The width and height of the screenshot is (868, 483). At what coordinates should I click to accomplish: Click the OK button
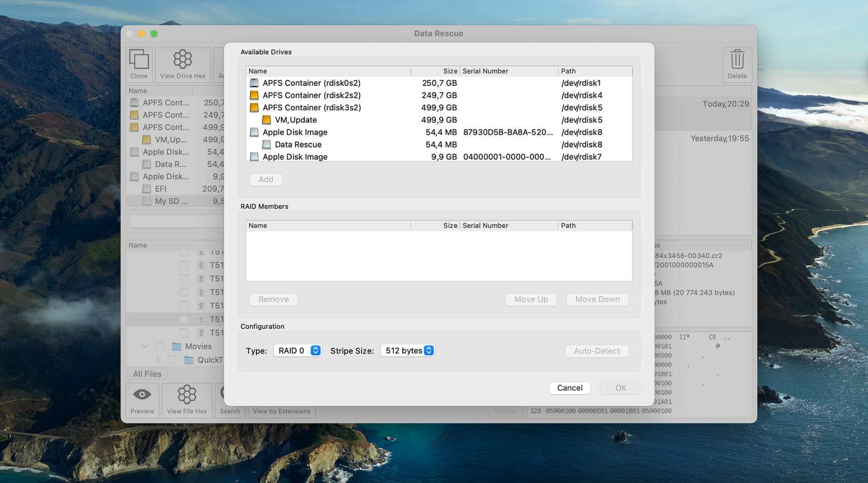tap(621, 388)
